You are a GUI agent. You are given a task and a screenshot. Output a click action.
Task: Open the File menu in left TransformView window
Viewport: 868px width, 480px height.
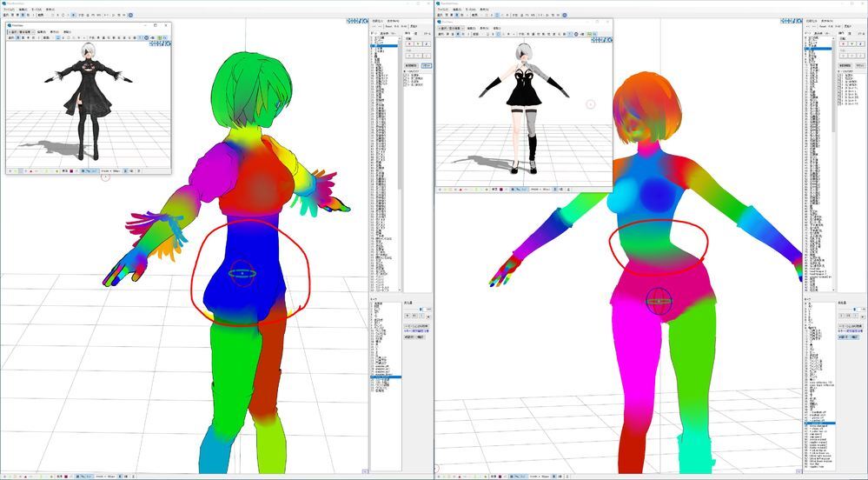point(9,10)
